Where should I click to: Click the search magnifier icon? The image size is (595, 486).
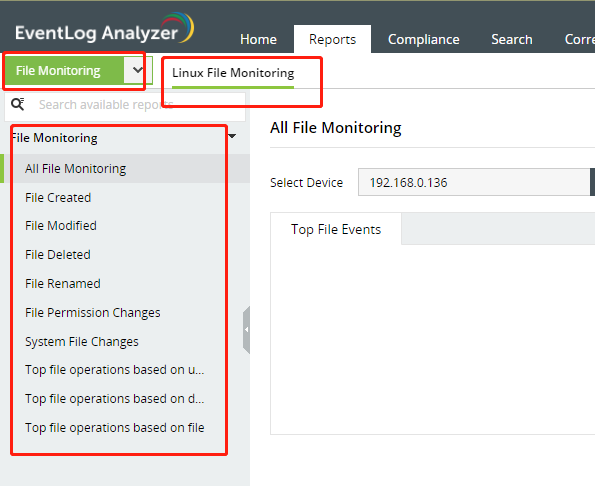[x=17, y=104]
